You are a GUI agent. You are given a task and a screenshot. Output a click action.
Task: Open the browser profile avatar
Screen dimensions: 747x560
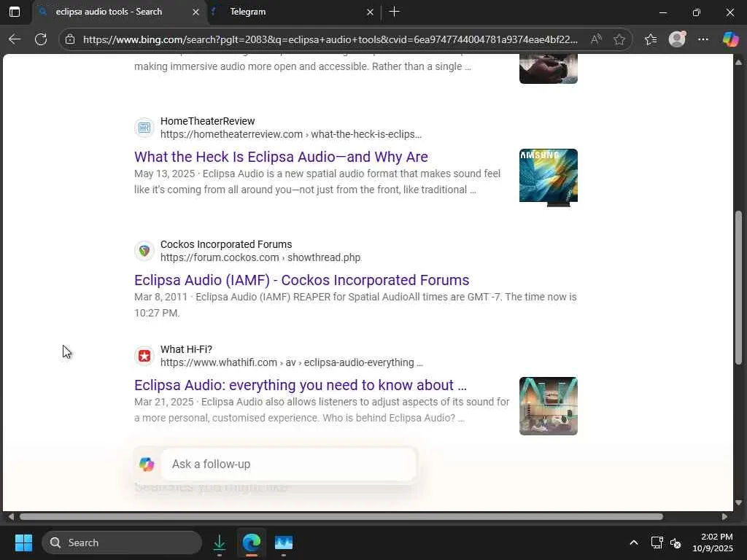(x=677, y=39)
